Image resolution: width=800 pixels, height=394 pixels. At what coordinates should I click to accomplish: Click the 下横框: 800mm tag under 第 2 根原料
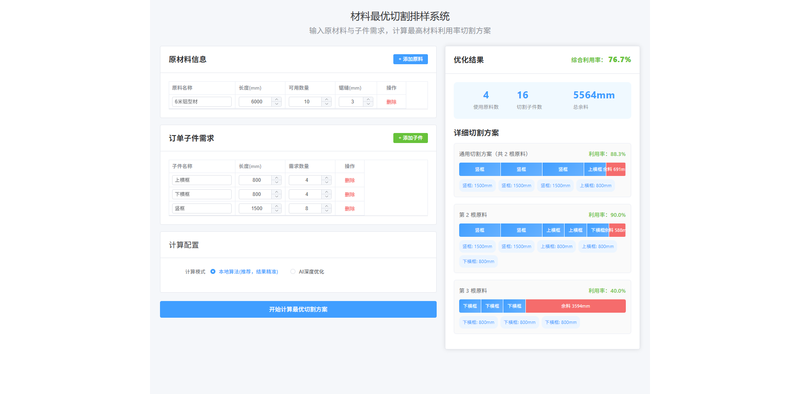point(478,261)
